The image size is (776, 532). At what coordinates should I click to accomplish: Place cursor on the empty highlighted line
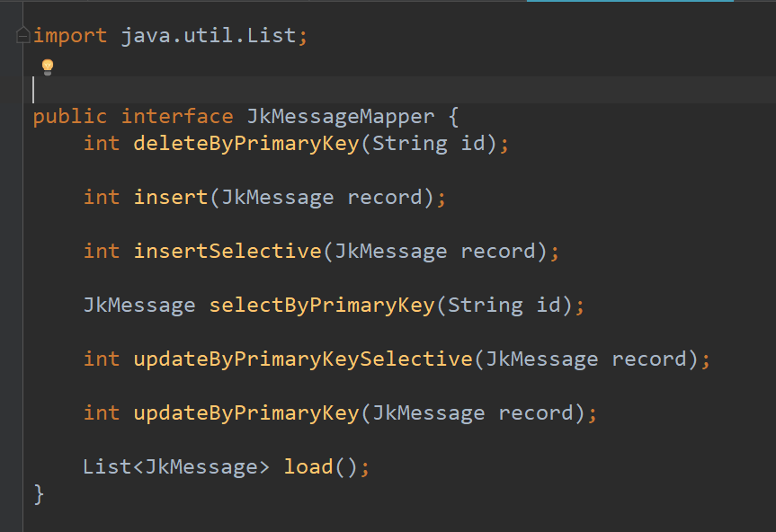click(360, 90)
